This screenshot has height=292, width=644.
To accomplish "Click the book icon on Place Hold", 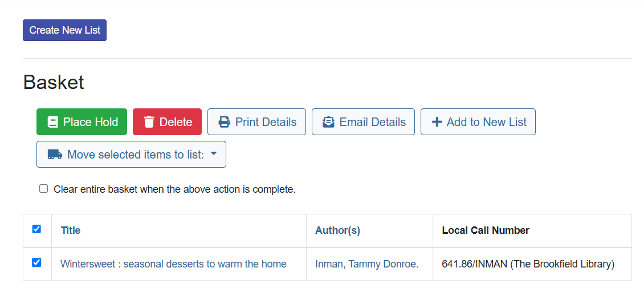I will coord(53,122).
